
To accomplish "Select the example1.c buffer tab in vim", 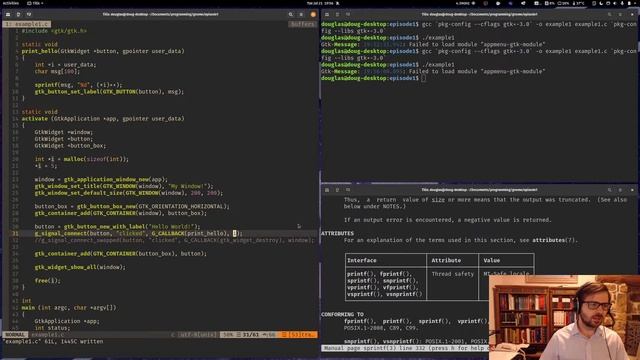I will [27, 24].
